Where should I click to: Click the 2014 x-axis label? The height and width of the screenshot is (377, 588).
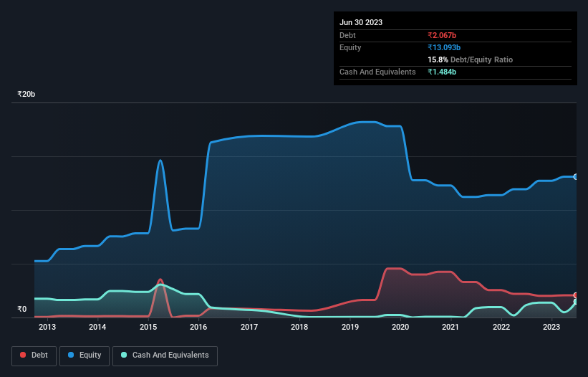(x=97, y=327)
